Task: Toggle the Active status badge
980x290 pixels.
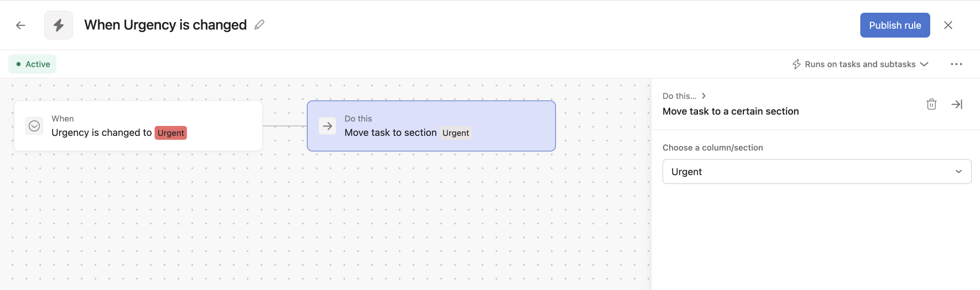Action: [x=33, y=64]
